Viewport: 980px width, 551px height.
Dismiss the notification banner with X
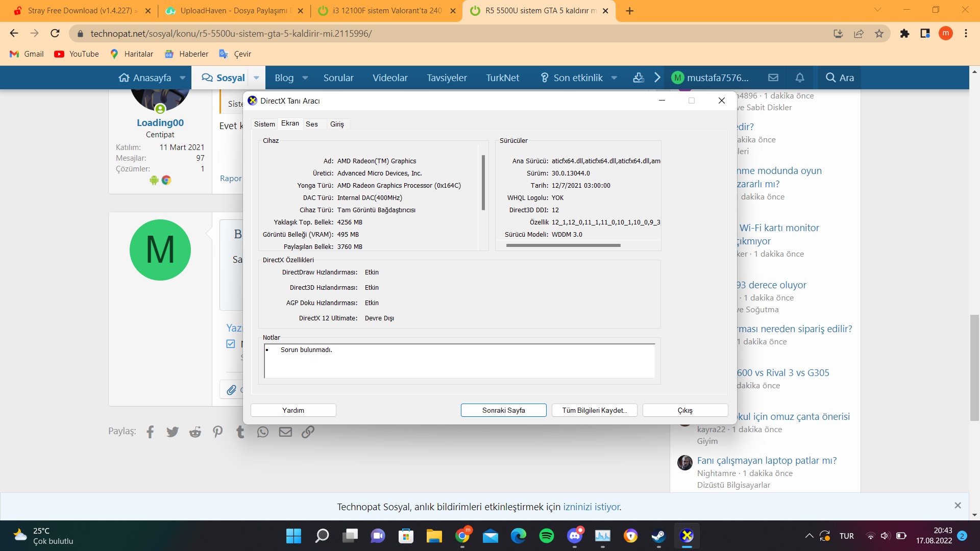click(958, 505)
